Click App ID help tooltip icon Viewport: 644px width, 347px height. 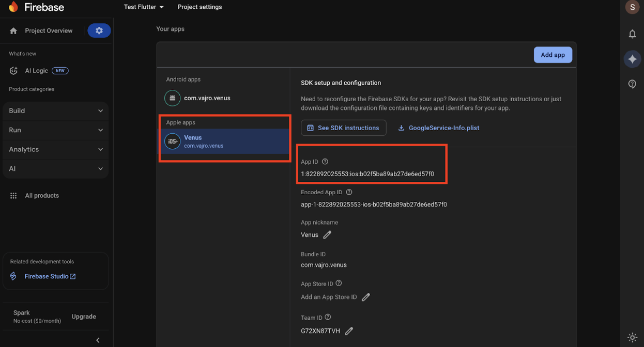pos(325,162)
